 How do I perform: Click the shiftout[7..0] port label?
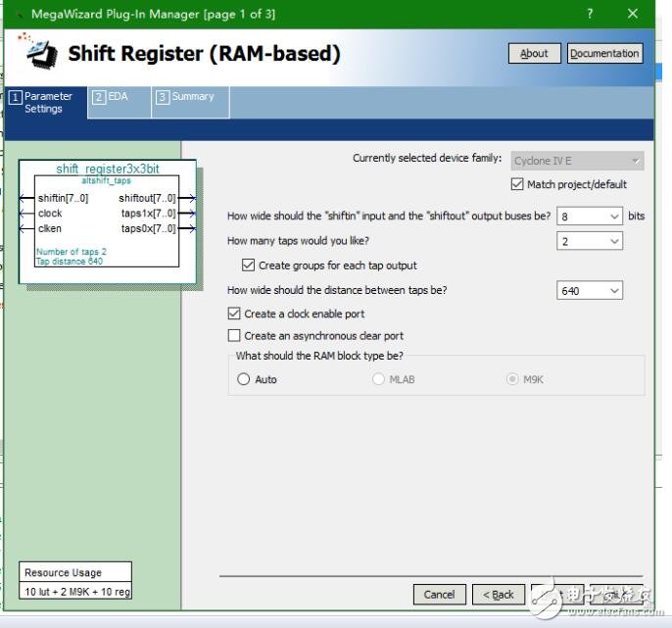[147, 198]
